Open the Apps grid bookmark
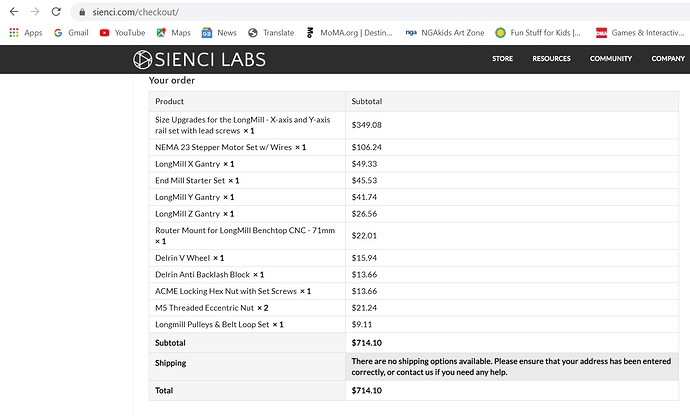This screenshot has height=416, width=690. tap(26, 33)
